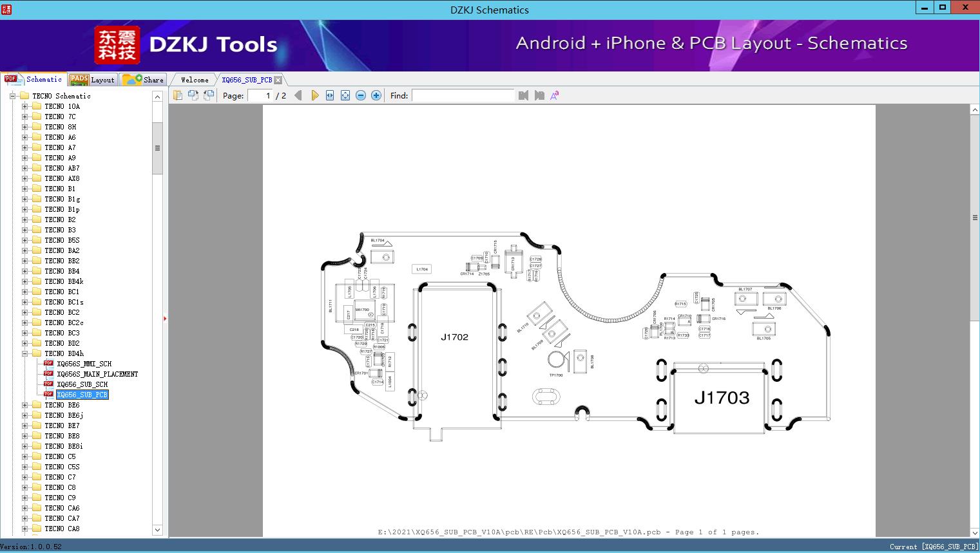The height and width of the screenshot is (553, 980).
Task: Expand the TECNO CA8 folder
Action: pos(24,529)
